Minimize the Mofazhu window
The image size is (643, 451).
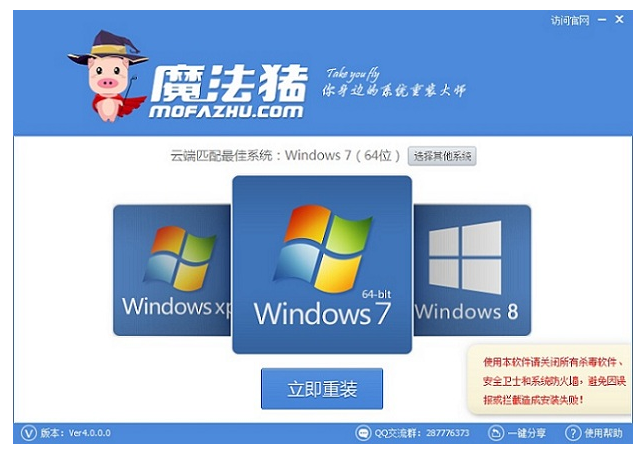tap(602, 20)
